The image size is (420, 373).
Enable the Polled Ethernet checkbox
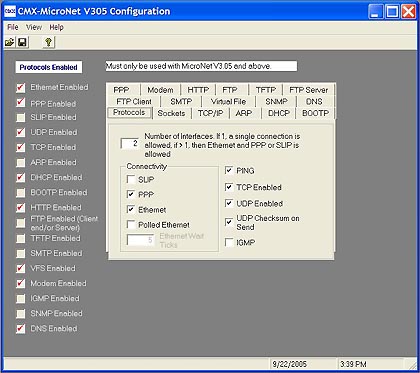tap(131, 225)
